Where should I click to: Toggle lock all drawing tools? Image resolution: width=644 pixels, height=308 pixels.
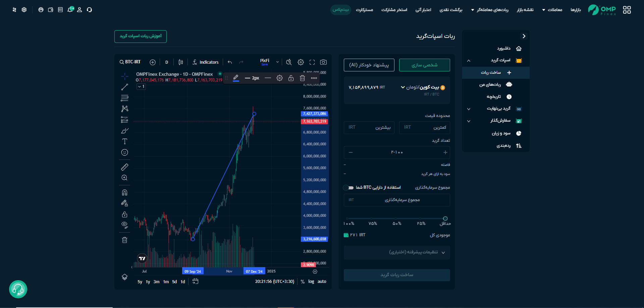pos(124,214)
